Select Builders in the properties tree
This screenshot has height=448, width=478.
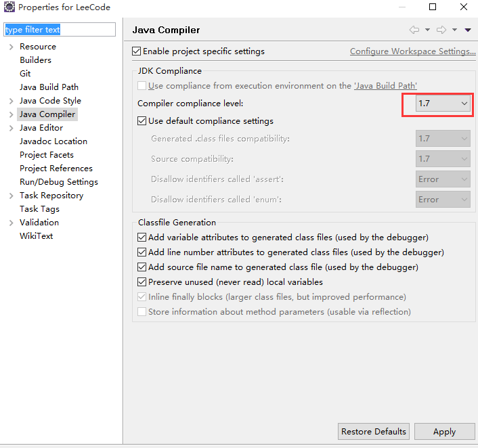tap(35, 60)
